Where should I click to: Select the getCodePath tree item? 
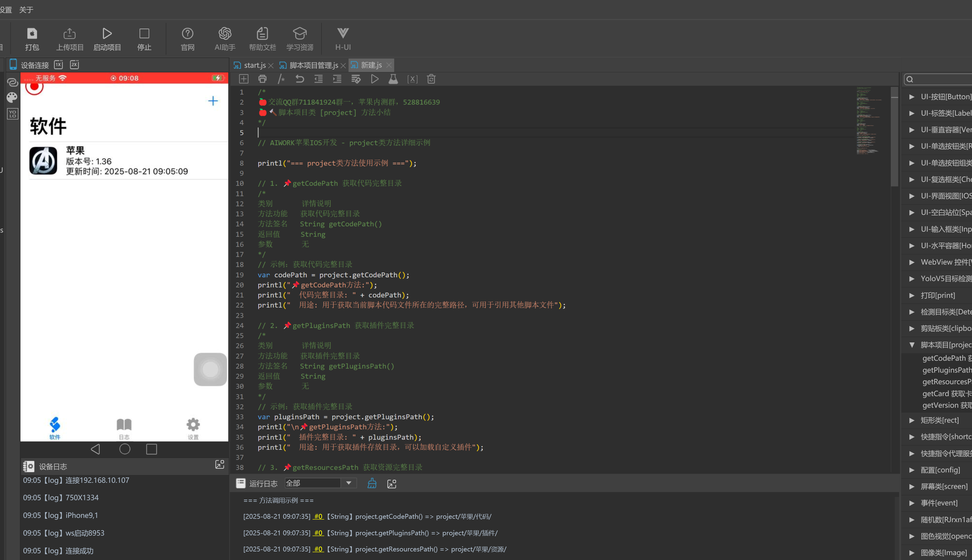tap(947, 358)
